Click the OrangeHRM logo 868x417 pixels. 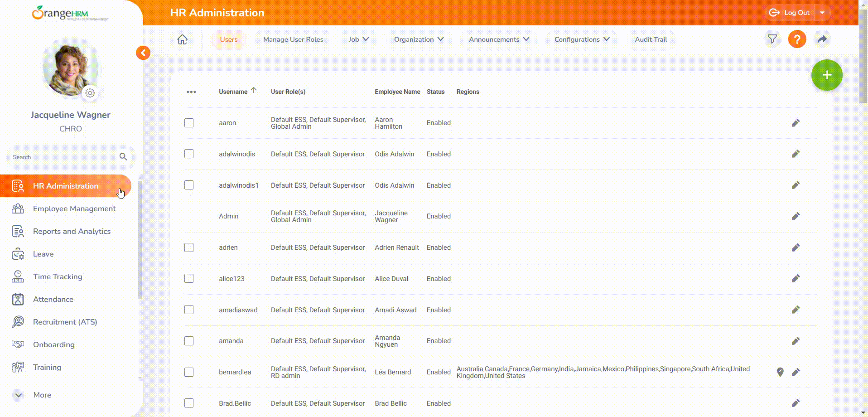click(70, 13)
